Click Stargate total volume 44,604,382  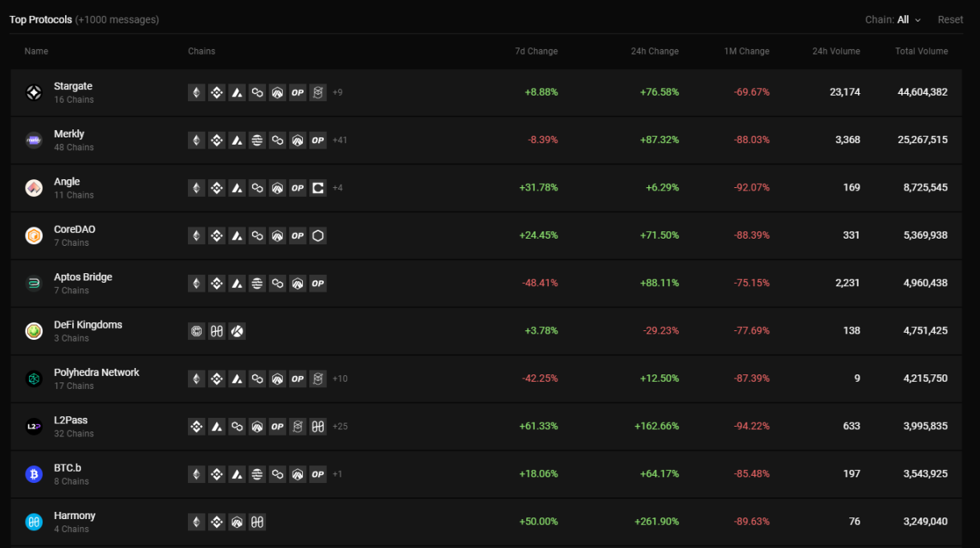[922, 92]
